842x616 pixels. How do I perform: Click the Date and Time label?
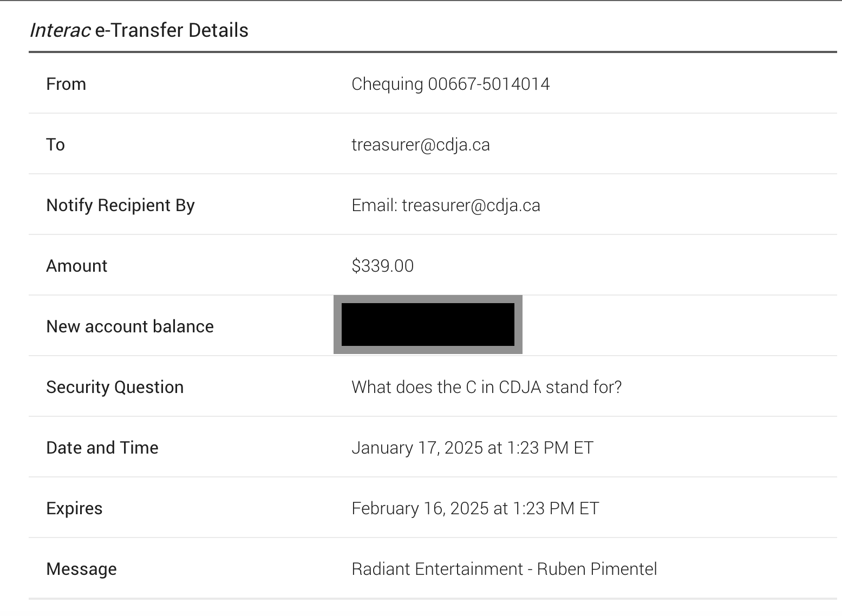pos(102,448)
